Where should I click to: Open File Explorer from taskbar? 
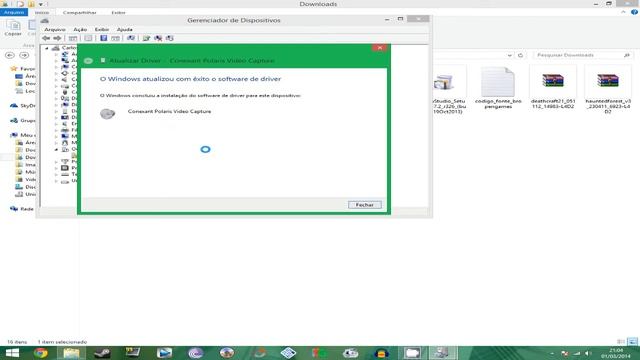coord(71,353)
